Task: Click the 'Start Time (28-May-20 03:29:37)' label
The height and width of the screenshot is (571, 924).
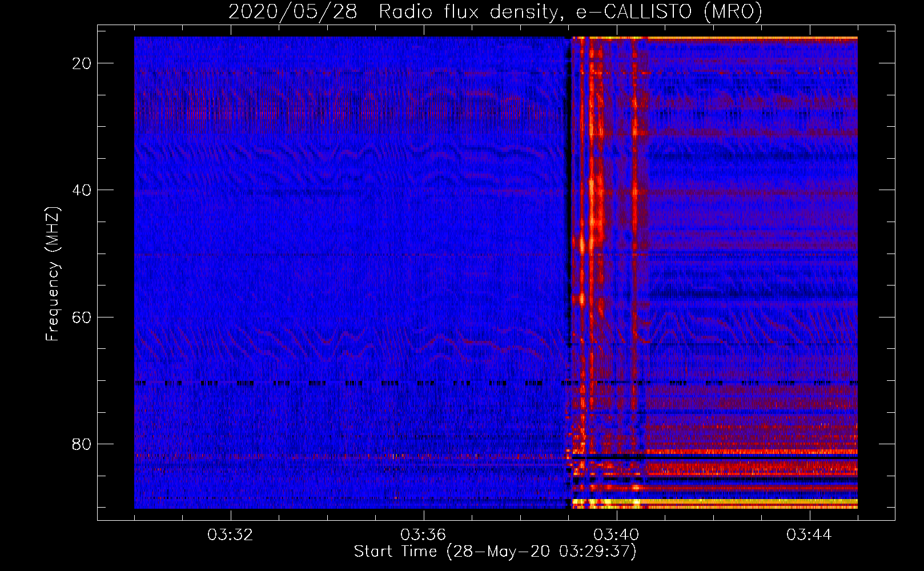Action: (495, 552)
